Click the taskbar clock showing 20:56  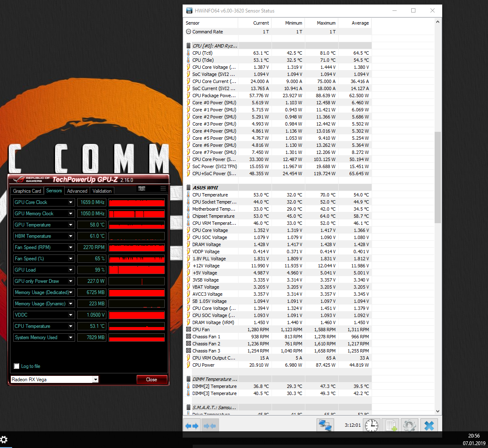click(x=474, y=436)
